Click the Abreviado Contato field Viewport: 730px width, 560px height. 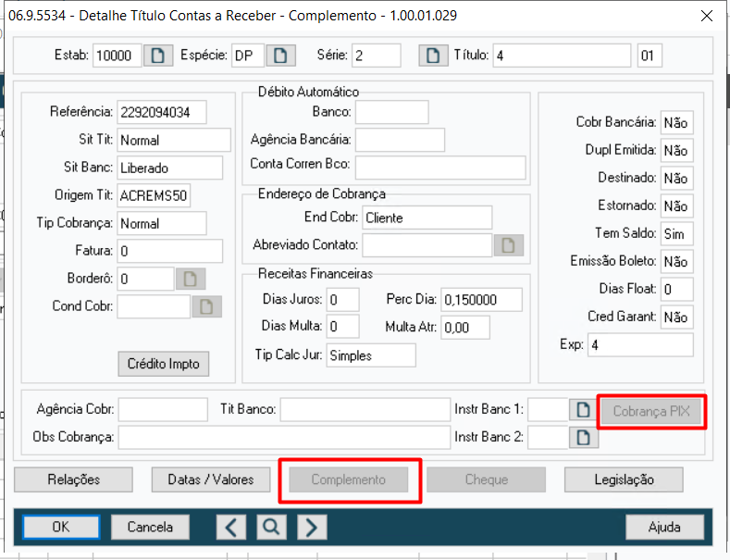coord(427,245)
